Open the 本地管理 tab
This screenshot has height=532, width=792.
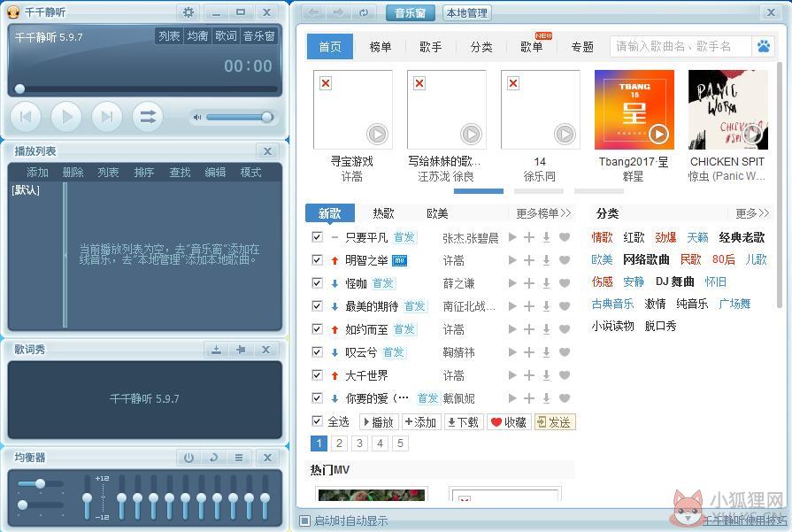tap(466, 13)
